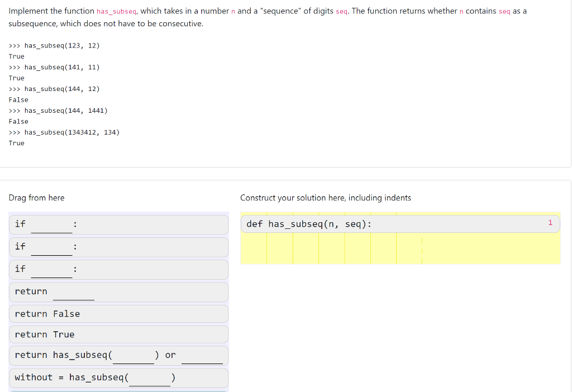This screenshot has width=572, height=392.
Task: Click the blank inside the first if block
Action: pos(51,226)
